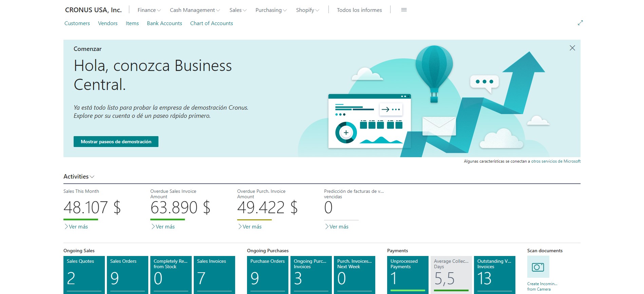The width and height of the screenshot is (644, 294).
Task: Open the Sales Orders tile
Action: click(128, 275)
